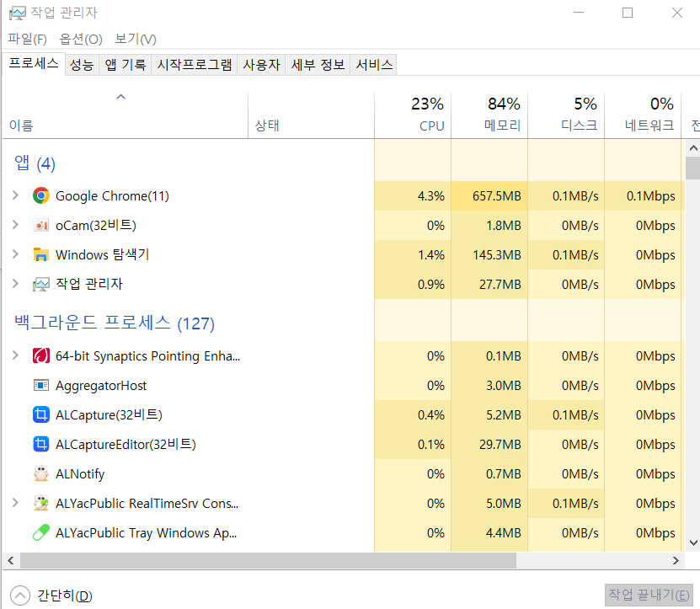Select the ALNotify process name
700x609 pixels.
click(x=80, y=474)
